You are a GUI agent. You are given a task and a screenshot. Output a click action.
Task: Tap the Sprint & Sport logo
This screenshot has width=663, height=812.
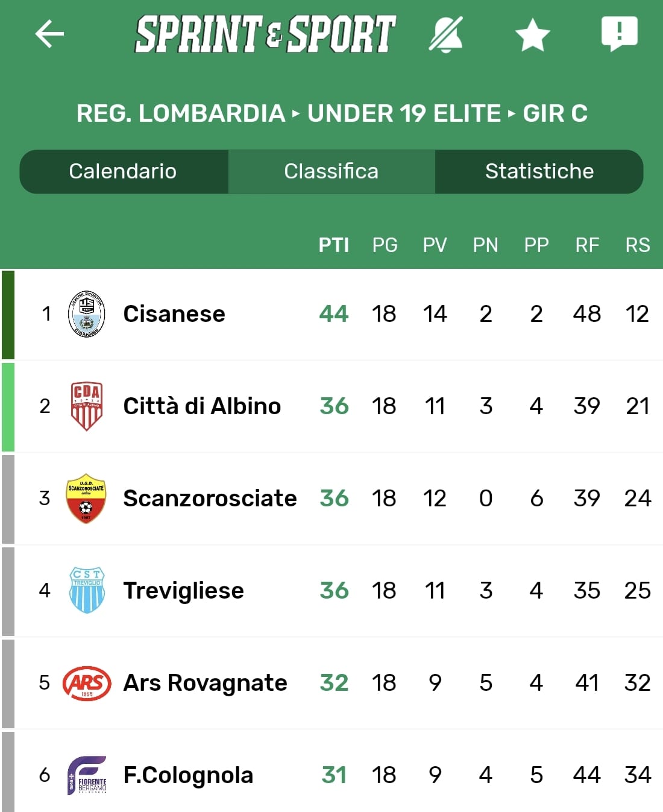pos(265,34)
